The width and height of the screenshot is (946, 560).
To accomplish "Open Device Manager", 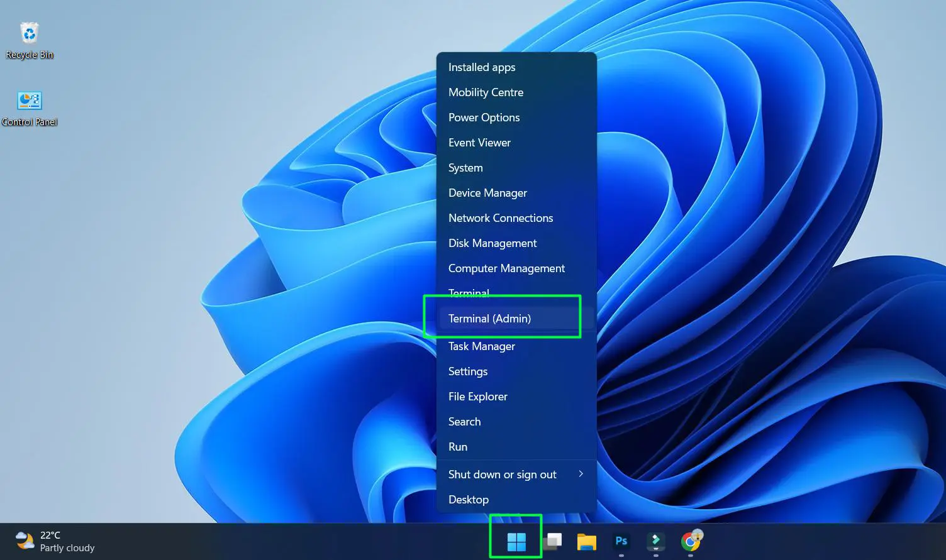I will point(487,193).
